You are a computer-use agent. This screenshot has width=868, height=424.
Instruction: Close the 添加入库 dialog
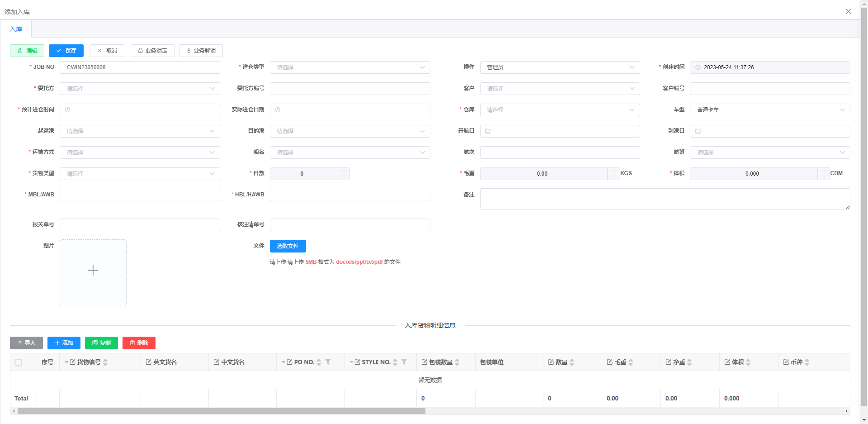(849, 12)
